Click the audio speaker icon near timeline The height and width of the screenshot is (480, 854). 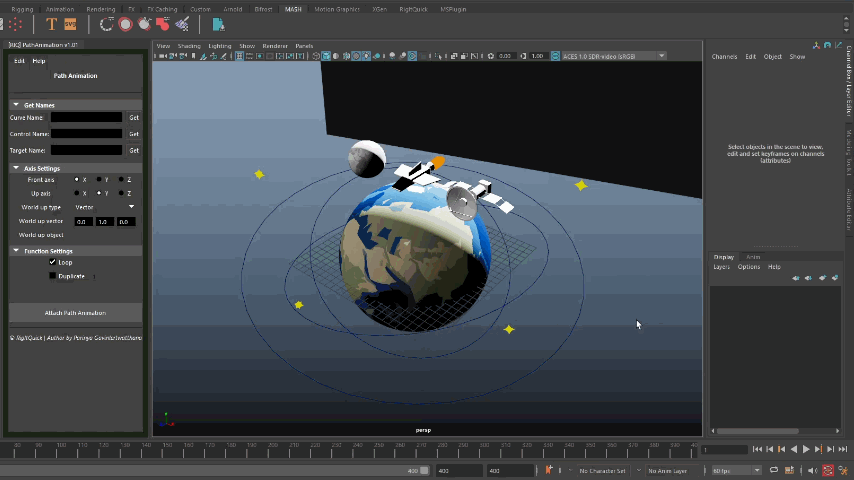[812, 471]
